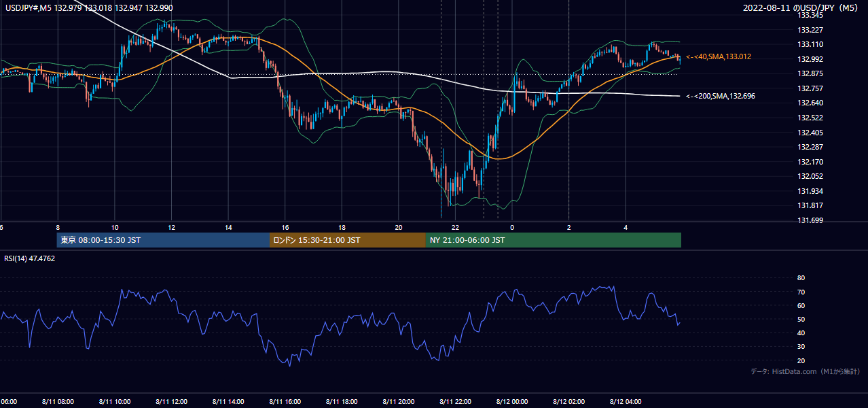868x408 pixels.
Task: Click bottom time label 8/11 10:00
Action: [114, 401]
